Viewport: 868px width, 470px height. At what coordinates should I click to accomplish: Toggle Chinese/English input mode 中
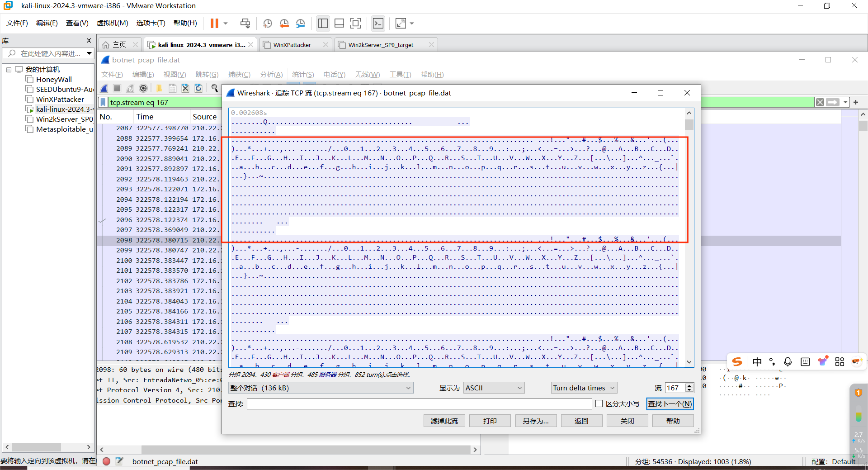[757, 362]
